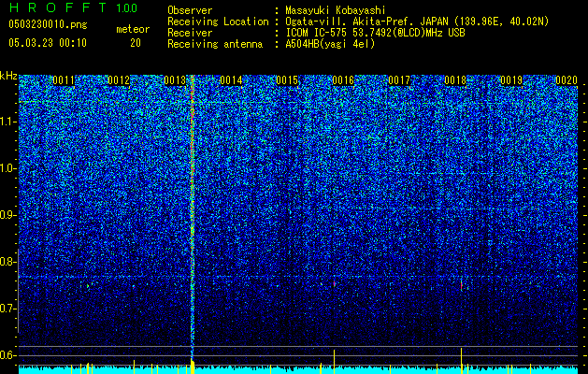Click the 0012 time marker

[x=119, y=80]
